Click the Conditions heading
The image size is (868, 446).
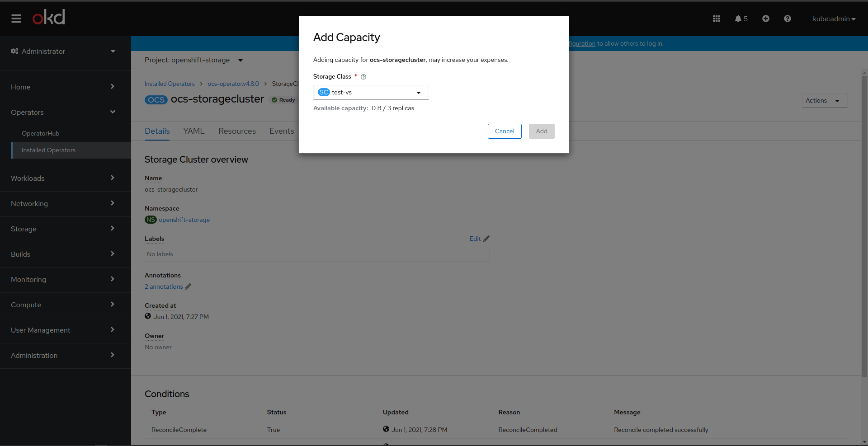point(167,394)
